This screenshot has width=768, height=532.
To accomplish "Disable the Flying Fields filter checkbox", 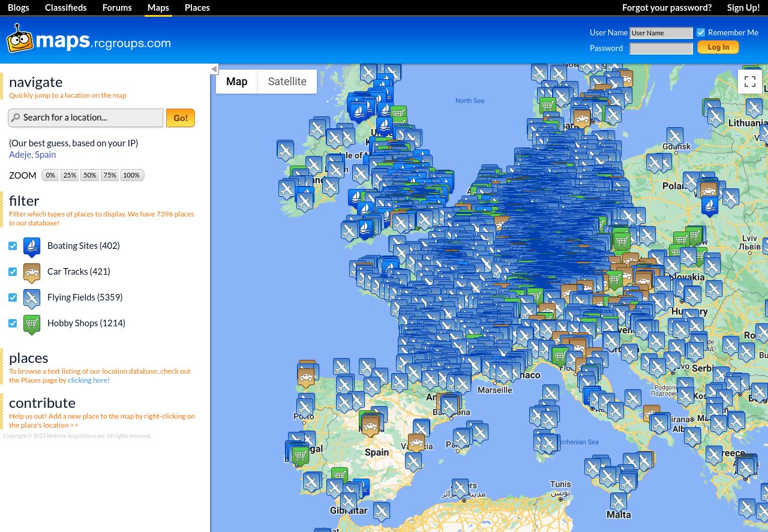I will [x=13, y=297].
